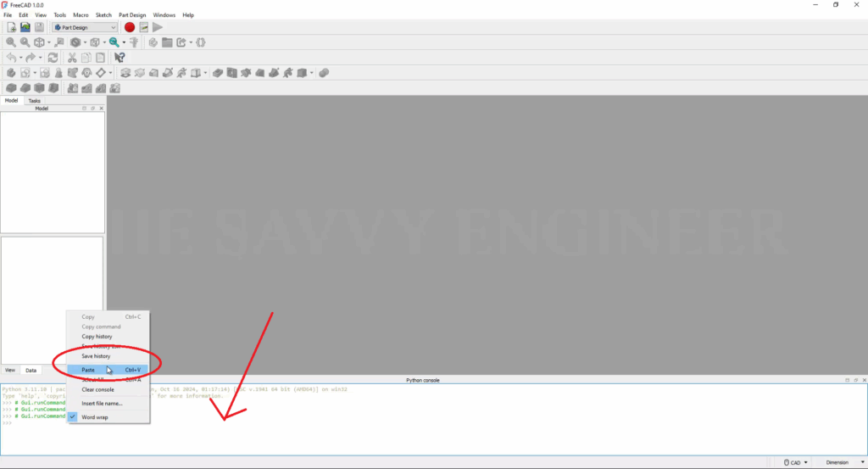Switch to the View property tab

(x=10, y=370)
